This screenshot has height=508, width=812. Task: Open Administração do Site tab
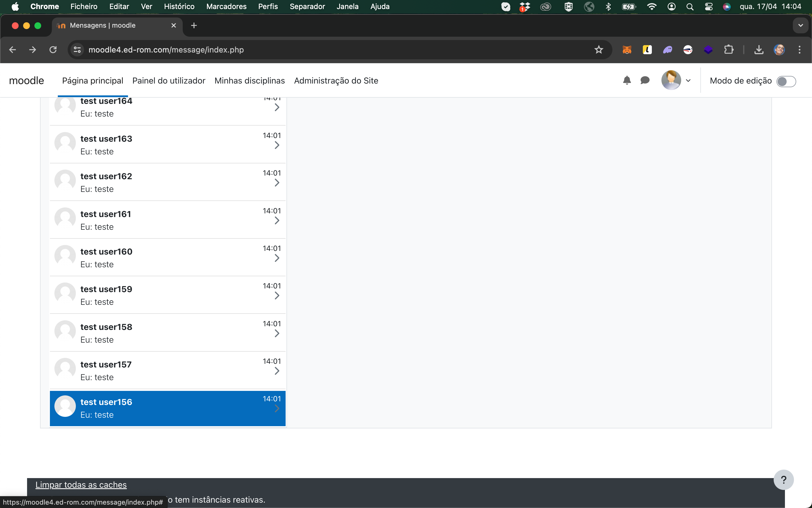click(x=336, y=81)
